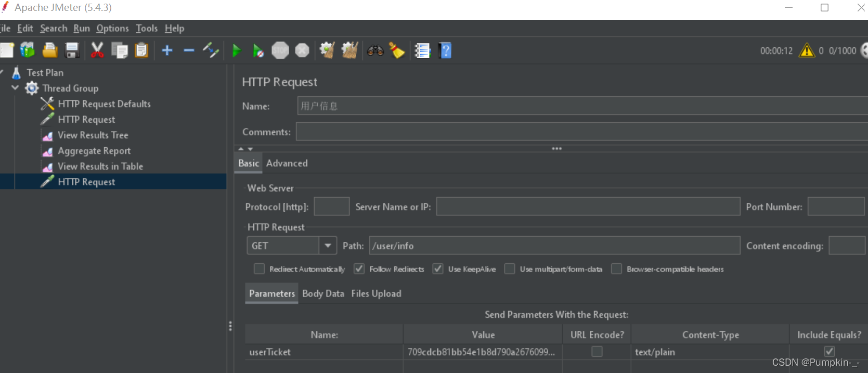Click the Toggle enable/disable icon
868x373 pixels.
tap(211, 50)
